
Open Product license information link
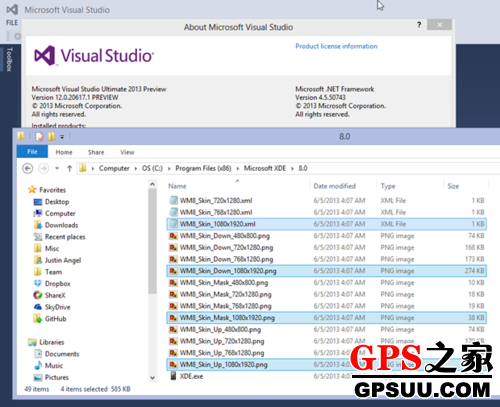[336, 46]
